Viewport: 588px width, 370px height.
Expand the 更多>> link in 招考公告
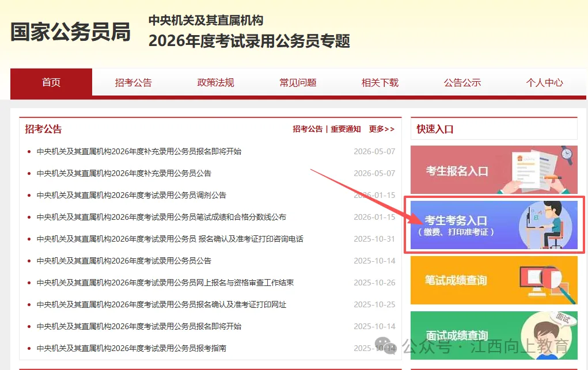point(382,129)
